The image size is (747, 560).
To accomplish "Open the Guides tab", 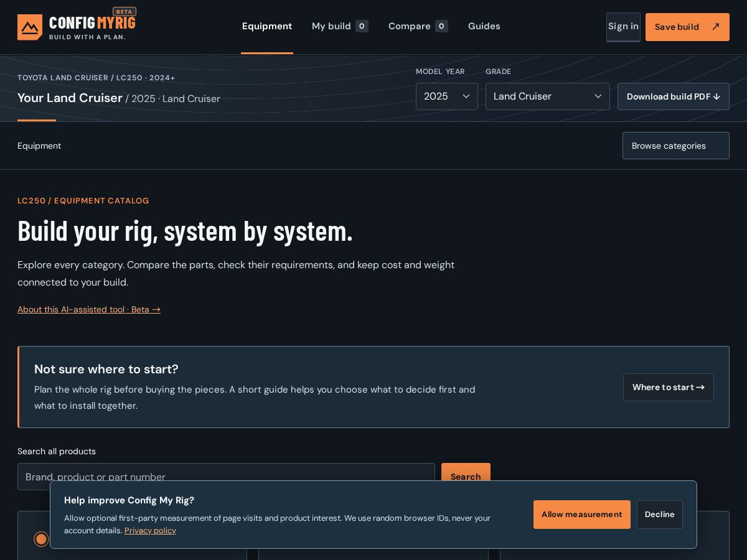I will point(484,26).
